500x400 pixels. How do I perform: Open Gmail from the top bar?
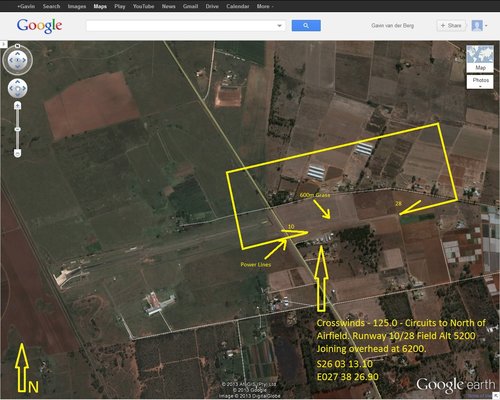pos(190,6)
